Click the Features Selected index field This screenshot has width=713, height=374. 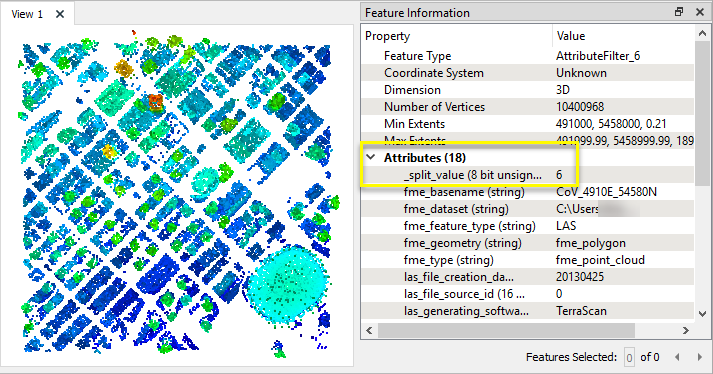point(629,358)
